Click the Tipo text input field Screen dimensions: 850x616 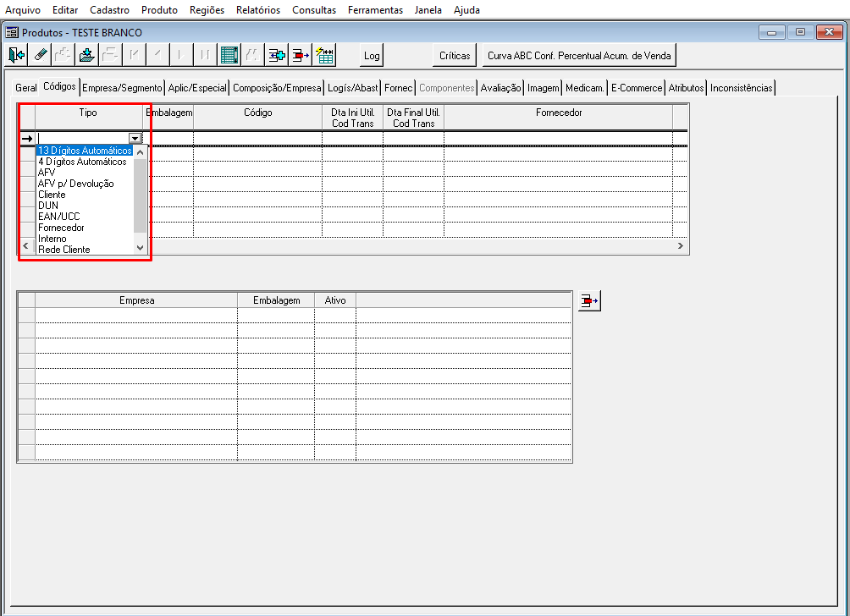(x=82, y=139)
